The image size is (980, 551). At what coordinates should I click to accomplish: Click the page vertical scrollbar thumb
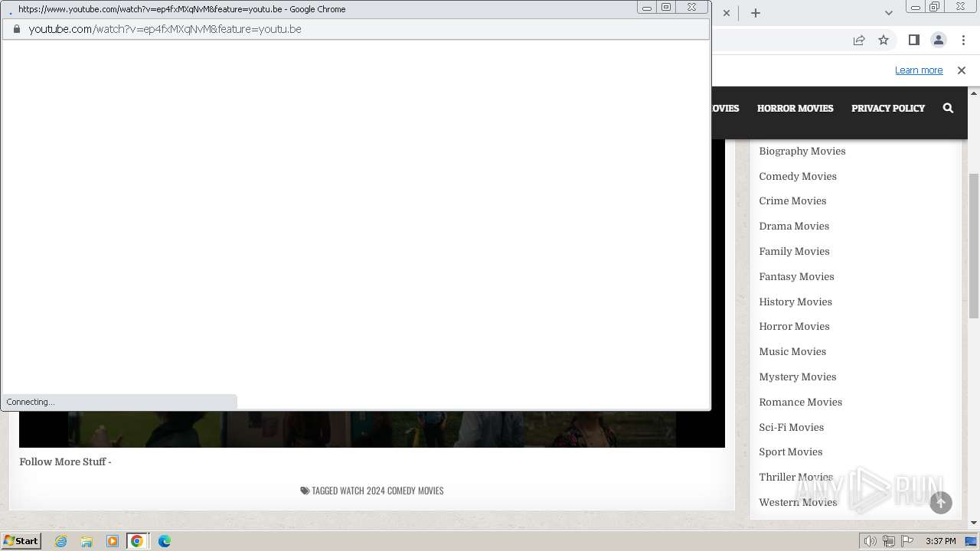click(974, 246)
